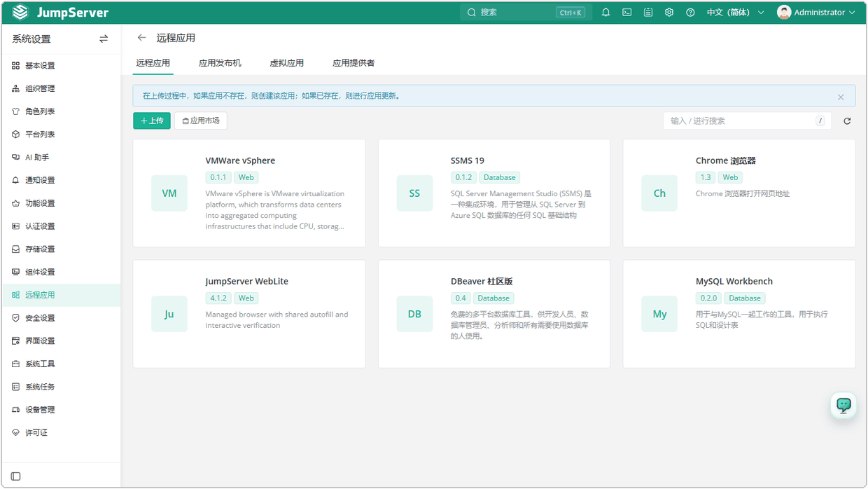Open the help question mark icon
The height and width of the screenshot is (489, 868).
690,13
